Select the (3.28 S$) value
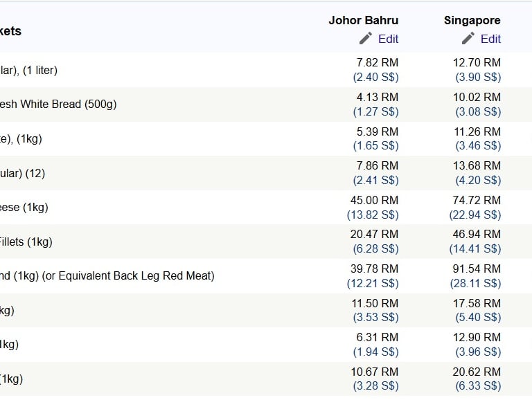The width and height of the screenshot is (532, 400). pos(375,385)
